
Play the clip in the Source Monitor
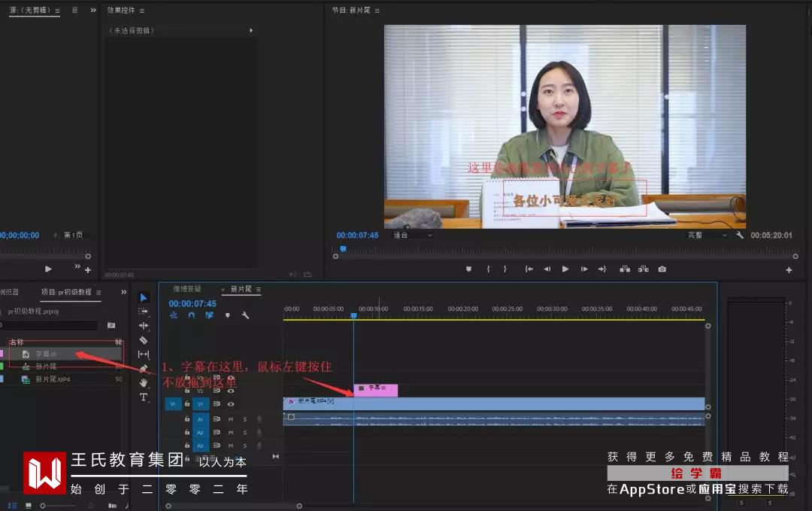[x=48, y=269]
